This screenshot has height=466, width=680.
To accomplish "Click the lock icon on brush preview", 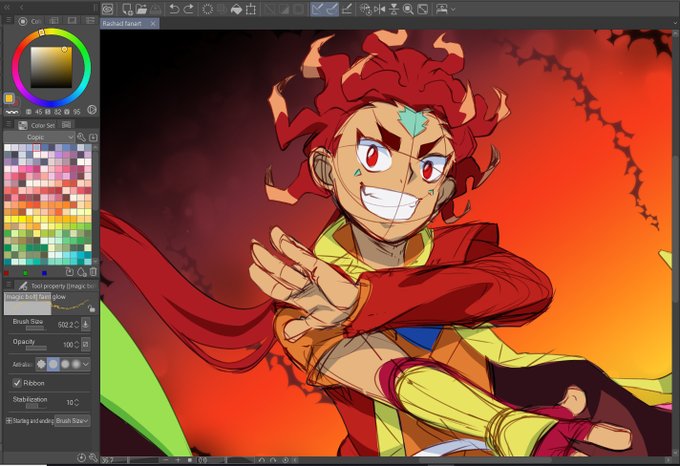I will 91,309.
